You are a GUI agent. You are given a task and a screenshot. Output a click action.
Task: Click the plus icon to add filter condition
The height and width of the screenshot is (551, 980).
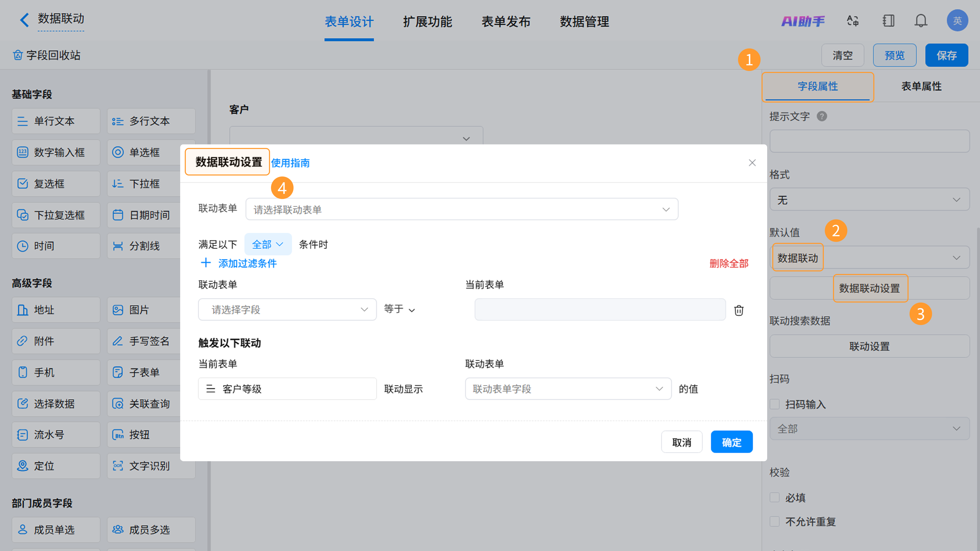pos(206,263)
